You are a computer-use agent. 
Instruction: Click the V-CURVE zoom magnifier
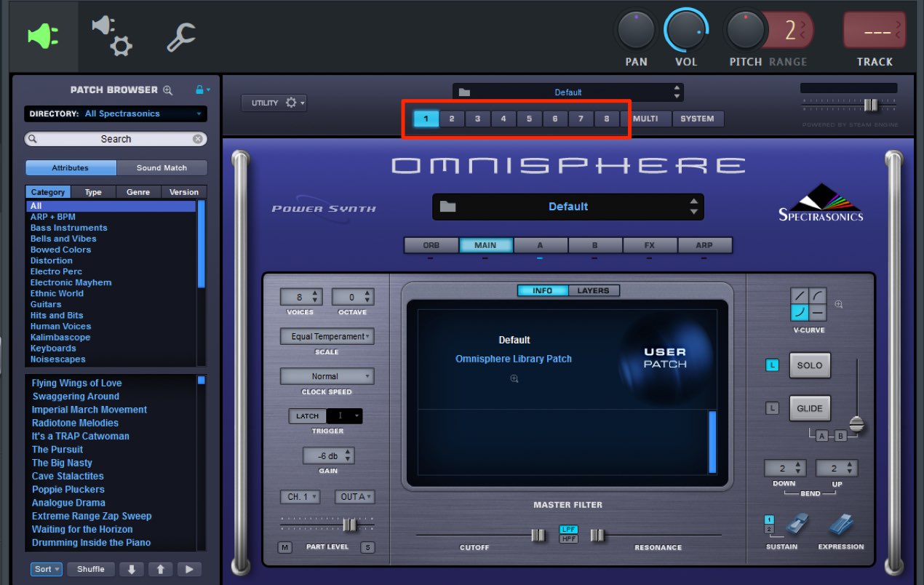click(838, 304)
